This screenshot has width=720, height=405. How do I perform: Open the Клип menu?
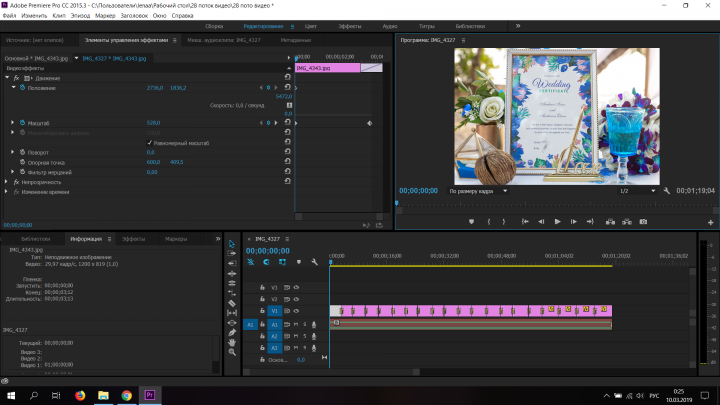59,16
